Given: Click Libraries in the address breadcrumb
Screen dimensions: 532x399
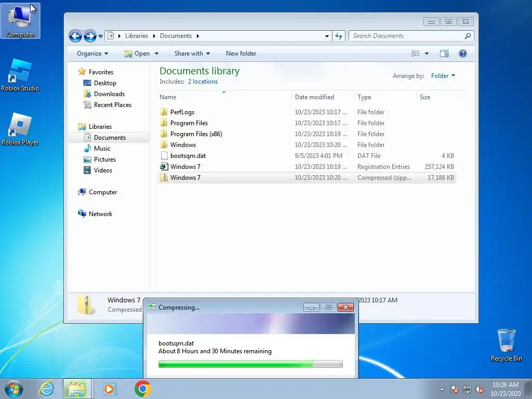Looking at the screenshot, I should coord(137,36).
